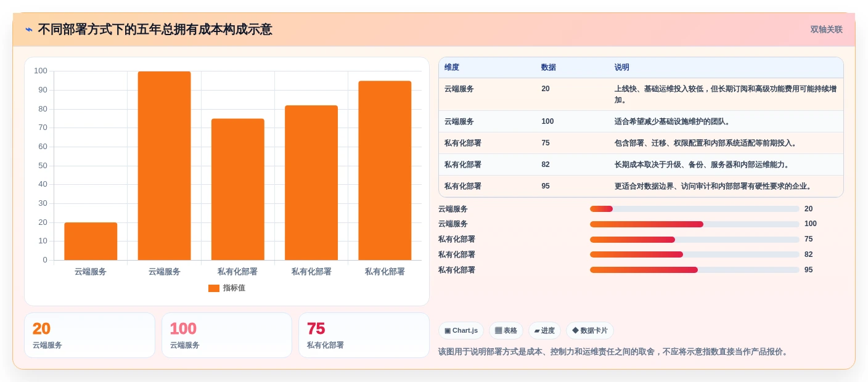Viewport: 868px width, 382px height.
Task: Click the progress bar labeled 82
Action: point(695,254)
